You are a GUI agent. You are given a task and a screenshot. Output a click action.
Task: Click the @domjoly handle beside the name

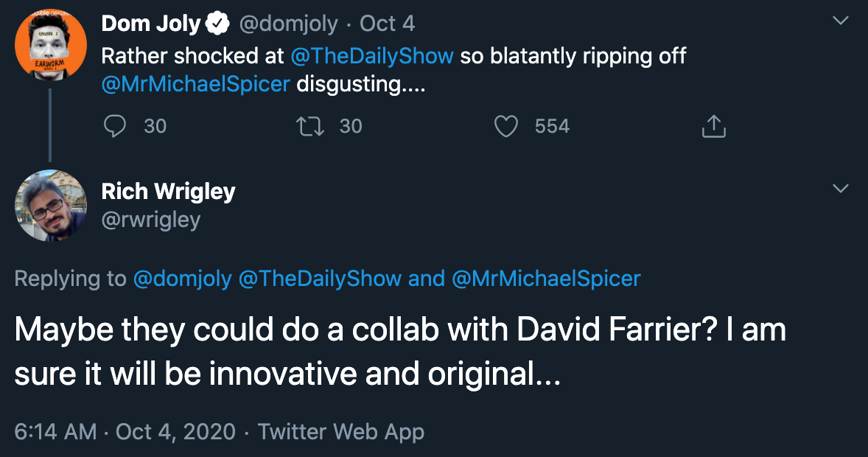[287, 24]
